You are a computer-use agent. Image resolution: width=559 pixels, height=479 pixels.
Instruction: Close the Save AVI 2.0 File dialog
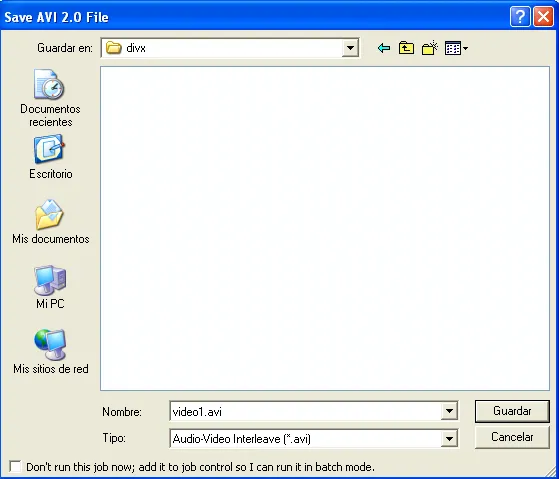(x=543, y=16)
